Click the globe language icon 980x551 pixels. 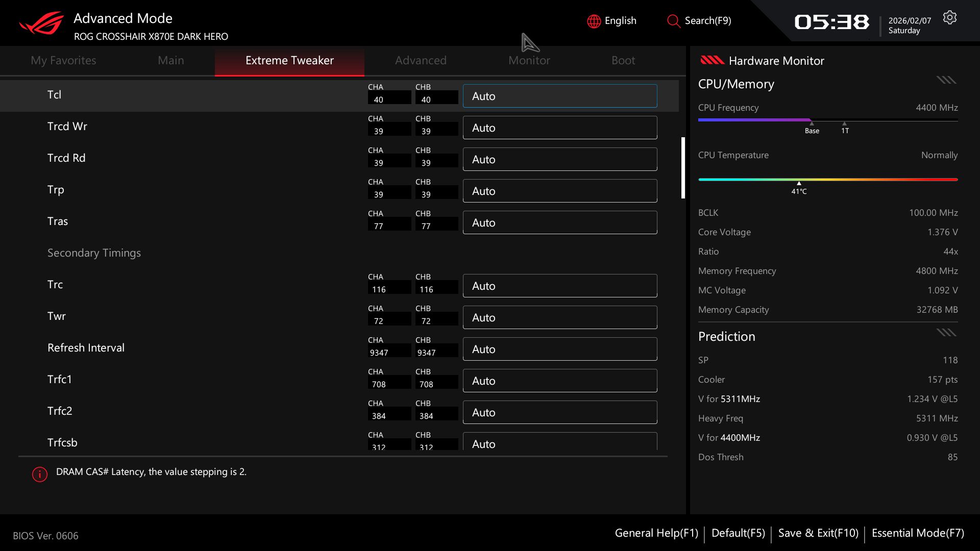pyautogui.click(x=594, y=21)
